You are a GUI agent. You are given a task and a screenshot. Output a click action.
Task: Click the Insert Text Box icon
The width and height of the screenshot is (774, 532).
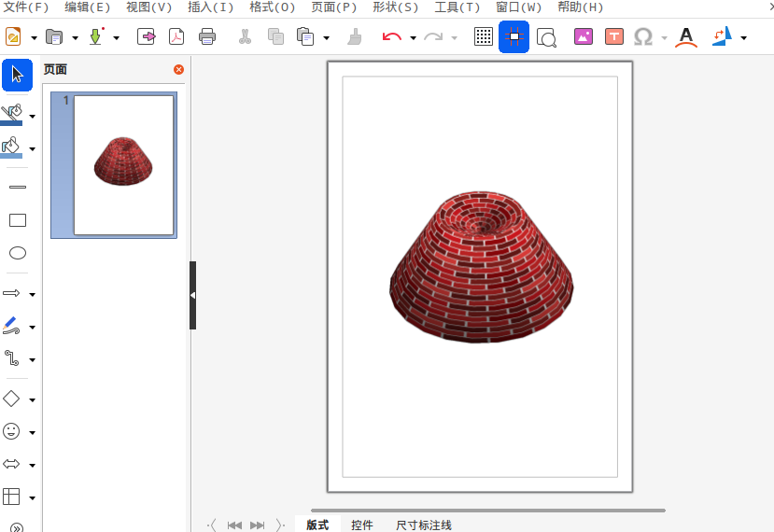point(613,37)
